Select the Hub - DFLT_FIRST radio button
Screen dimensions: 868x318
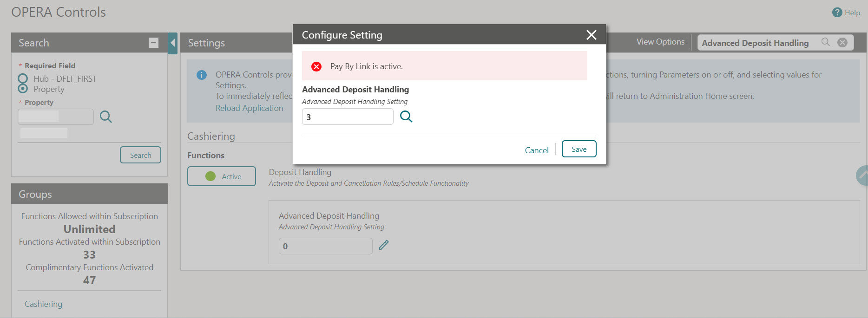pos(22,78)
